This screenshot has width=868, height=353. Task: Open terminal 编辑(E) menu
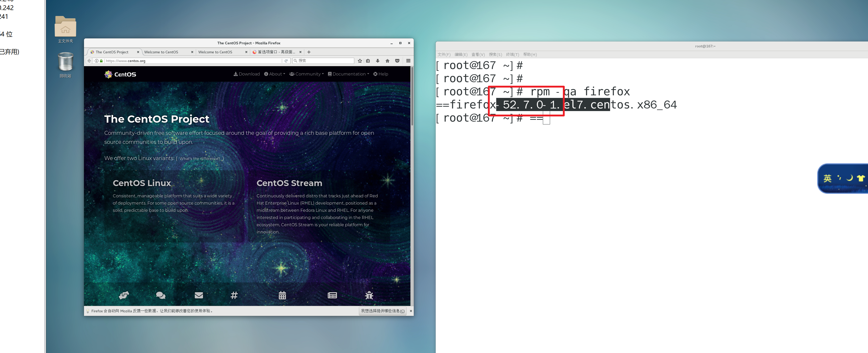[x=461, y=55]
